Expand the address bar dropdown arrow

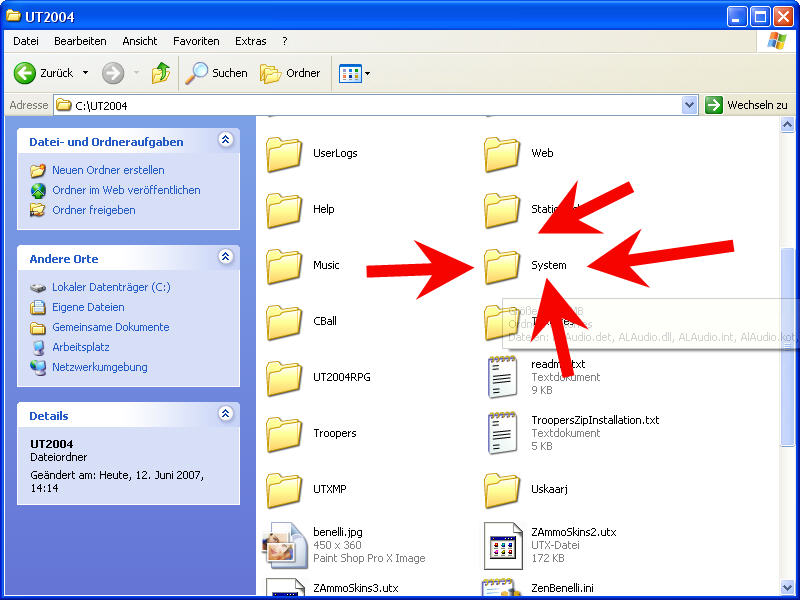689,105
